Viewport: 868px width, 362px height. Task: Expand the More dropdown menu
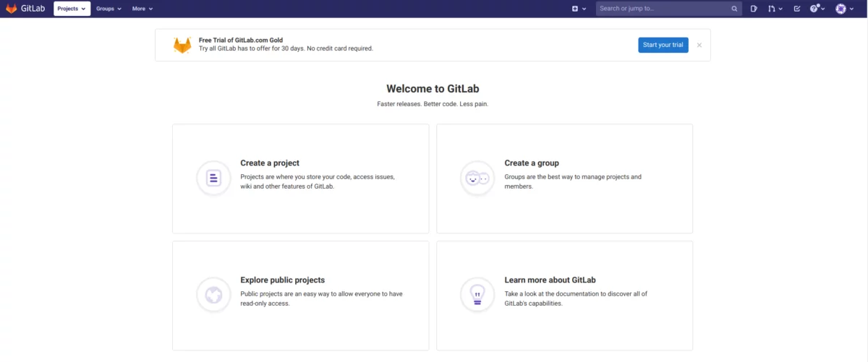[142, 9]
